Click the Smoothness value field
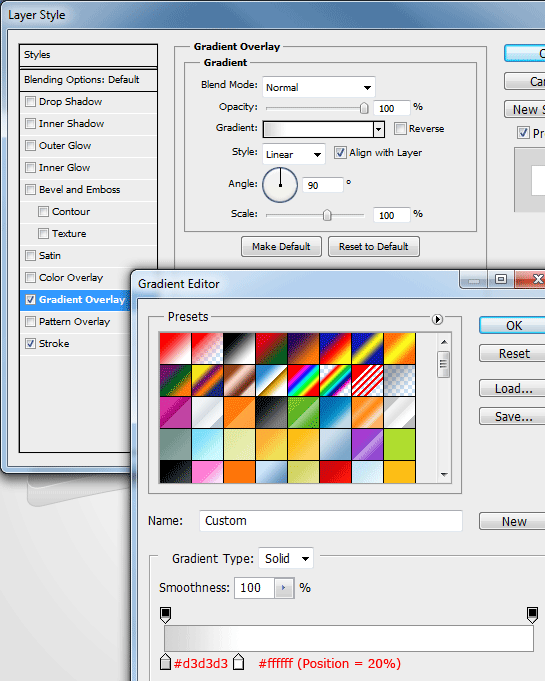This screenshot has width=545, height=681. pos(254,588)
